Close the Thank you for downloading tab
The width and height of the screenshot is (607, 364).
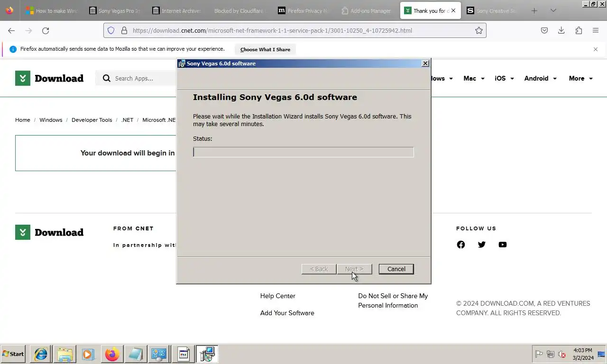pos(453,10)
